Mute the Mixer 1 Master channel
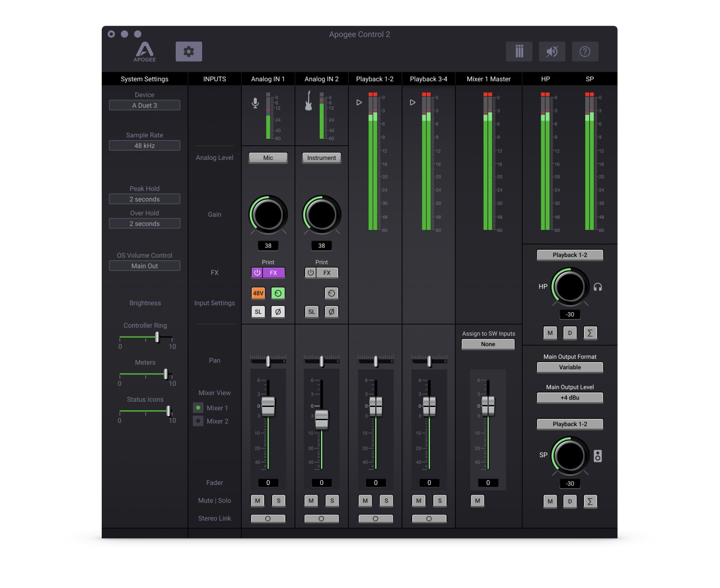720x588 pixels. click(477, 501)
